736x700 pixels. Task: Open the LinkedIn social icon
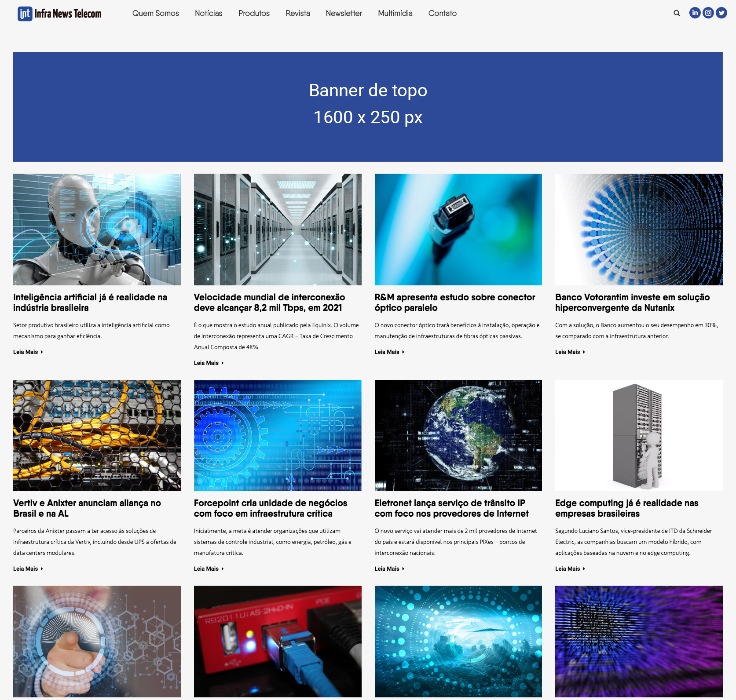pos(695,13)
